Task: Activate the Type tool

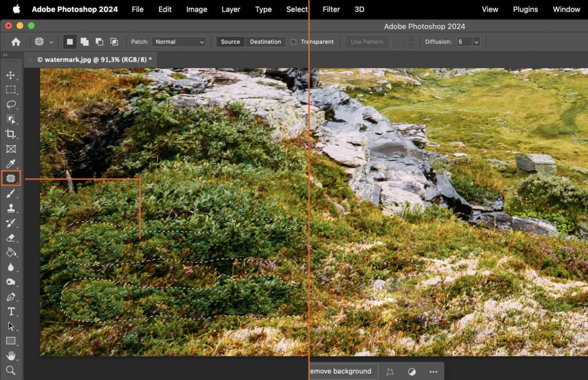Action: coord(11,312)
